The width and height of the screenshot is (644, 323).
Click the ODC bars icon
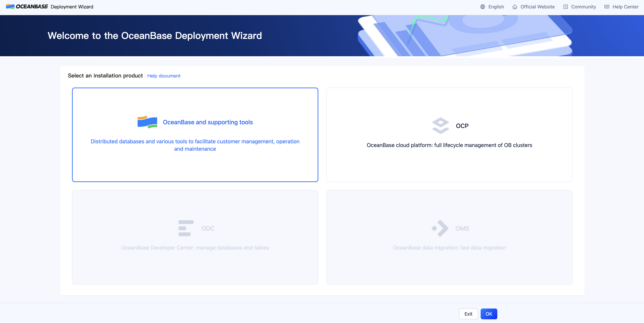(186, 228)
